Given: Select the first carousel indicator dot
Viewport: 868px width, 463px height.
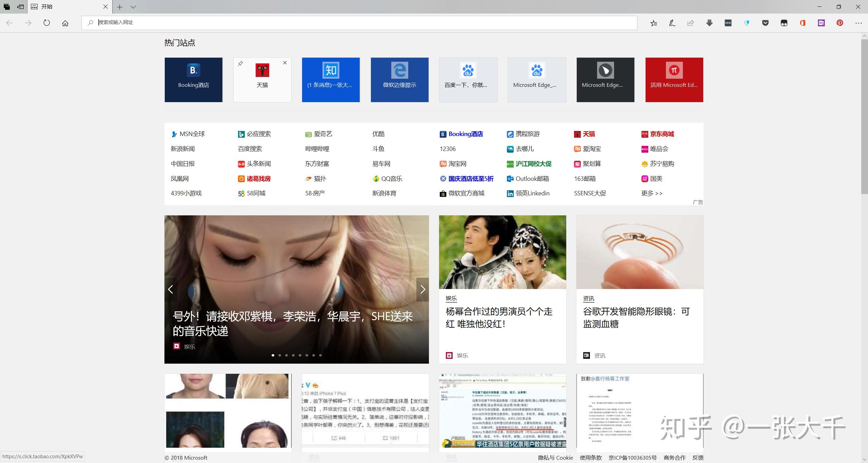Looking at the screenshot, I should coord(273,355).
